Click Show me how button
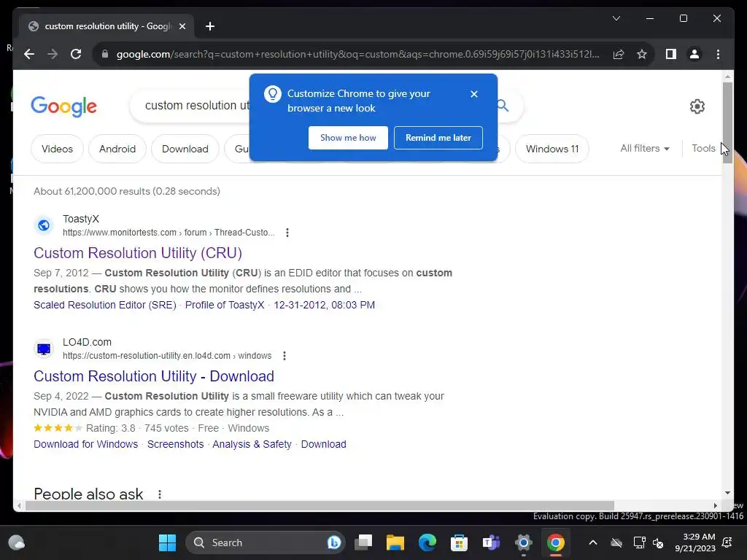 (348, 138)
